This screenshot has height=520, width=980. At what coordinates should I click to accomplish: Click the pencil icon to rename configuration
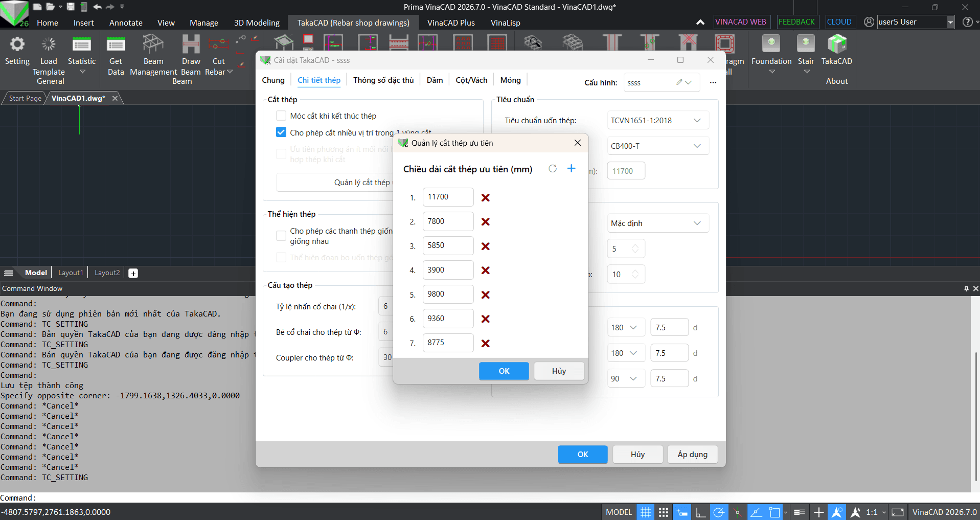(x=679, y=82)
